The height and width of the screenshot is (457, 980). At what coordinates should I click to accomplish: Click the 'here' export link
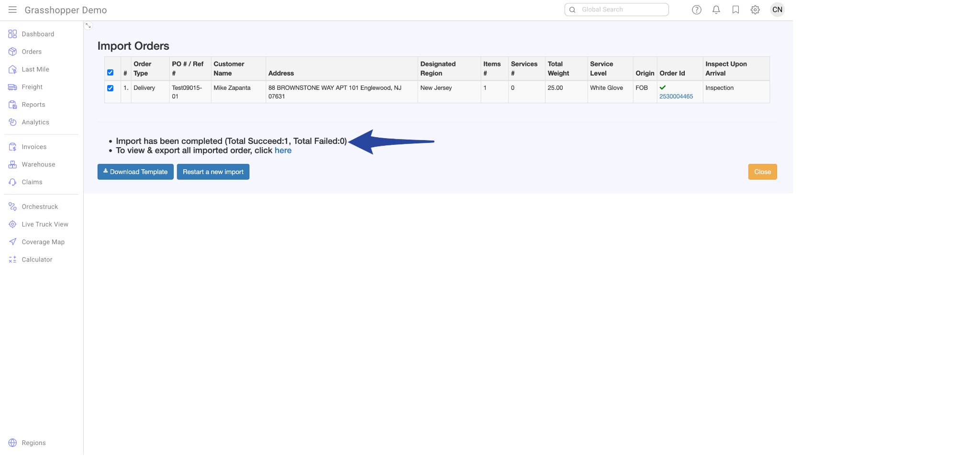tap(283, 151)
